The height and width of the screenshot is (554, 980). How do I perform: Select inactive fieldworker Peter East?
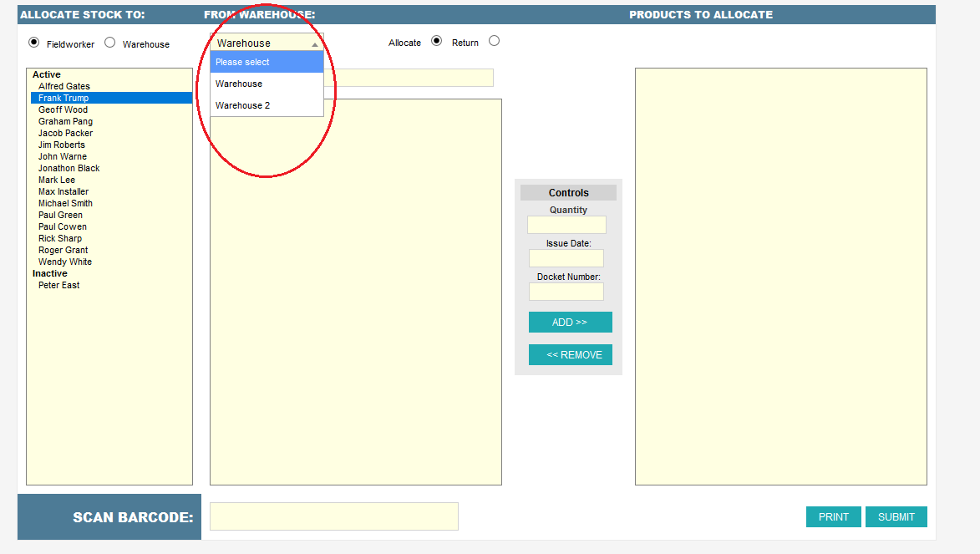click(x=59, y=285)
